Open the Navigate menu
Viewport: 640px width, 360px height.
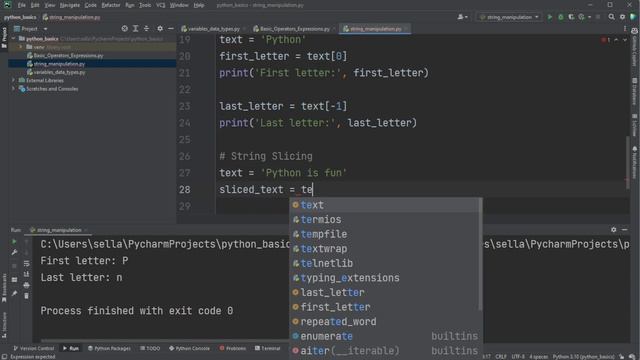(x=70, y=5)
